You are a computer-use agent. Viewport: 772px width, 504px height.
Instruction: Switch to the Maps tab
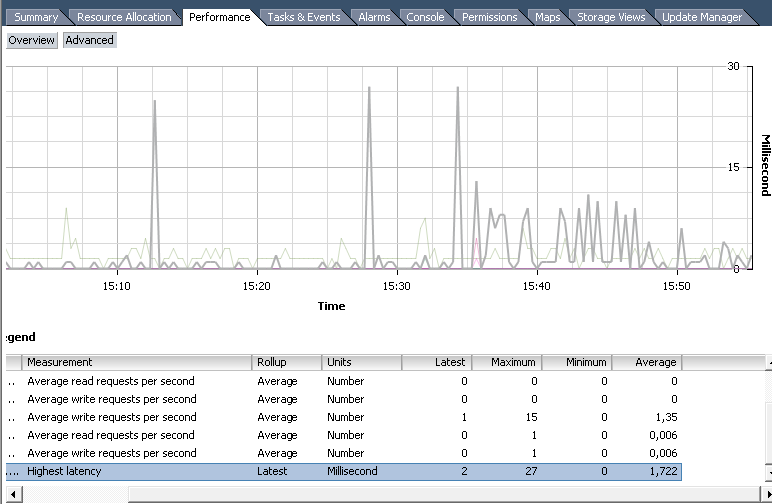point(547,17)
